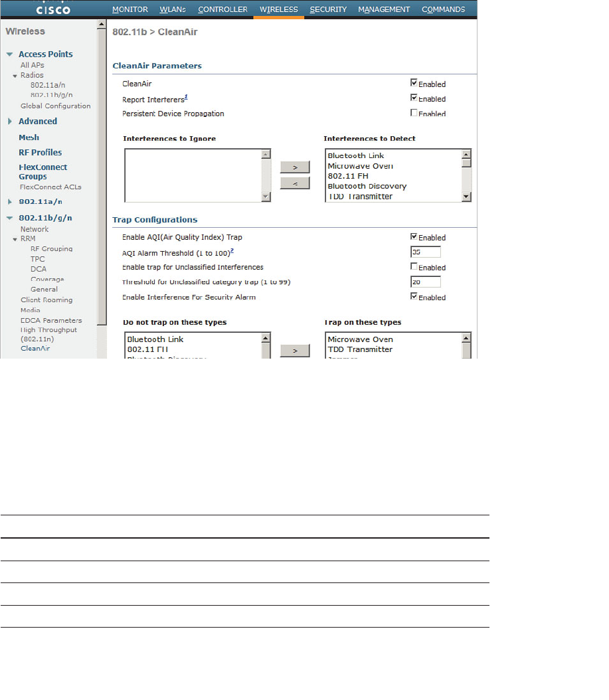Click AQI Alarm Threshold footnote link
This screenshot has height=700, width=609.
click(x=232, y=250)
